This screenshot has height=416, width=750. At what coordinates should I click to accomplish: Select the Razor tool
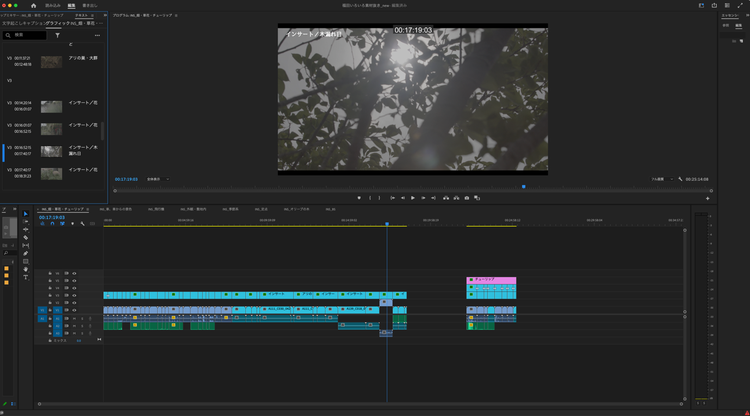pyautogui.click(x=26, y=238)
